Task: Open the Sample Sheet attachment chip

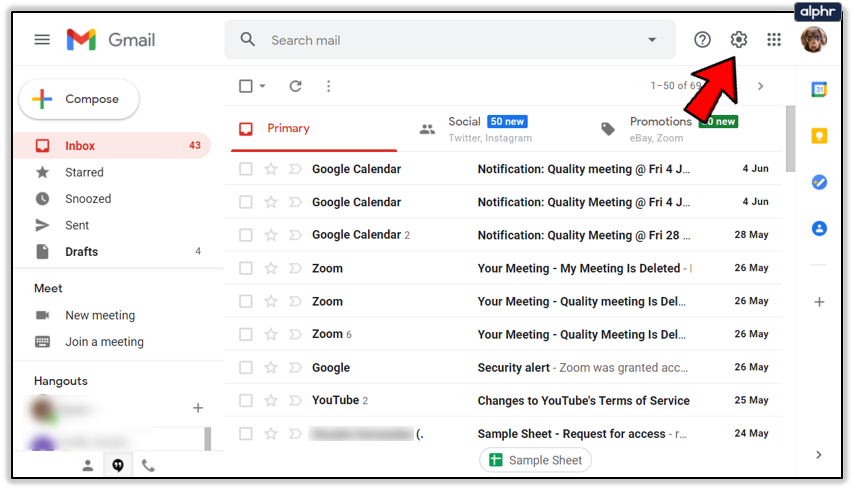Action: 535,460
